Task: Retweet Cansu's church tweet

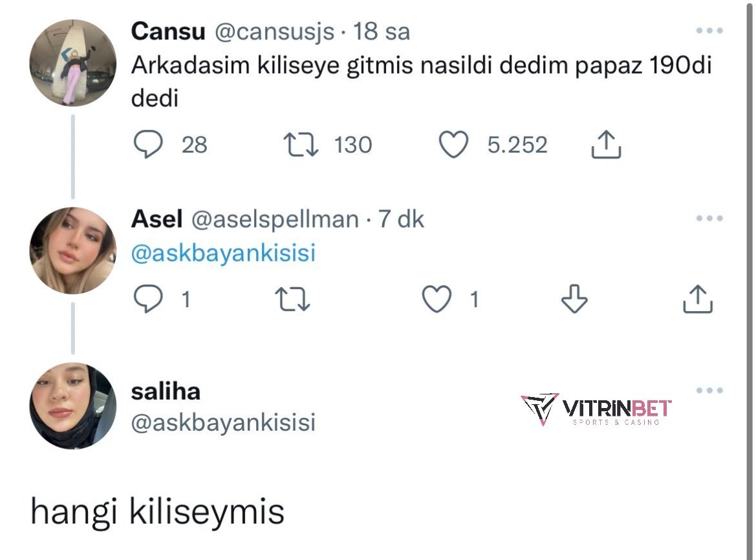Action: [x=301, y=145]
